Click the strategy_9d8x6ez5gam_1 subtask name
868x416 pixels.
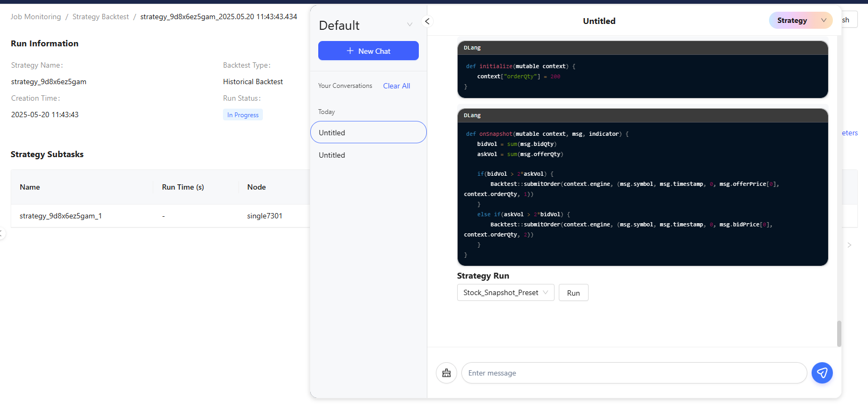tap(61, 216)
